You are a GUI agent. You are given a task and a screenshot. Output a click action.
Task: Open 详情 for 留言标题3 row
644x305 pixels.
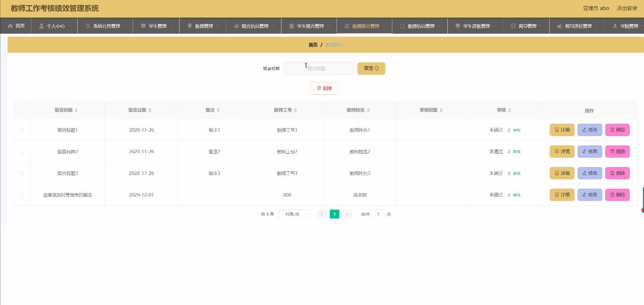562,174
